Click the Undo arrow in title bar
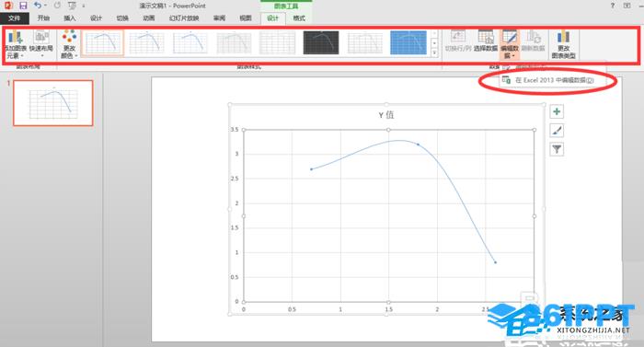 tap(38, 6)
